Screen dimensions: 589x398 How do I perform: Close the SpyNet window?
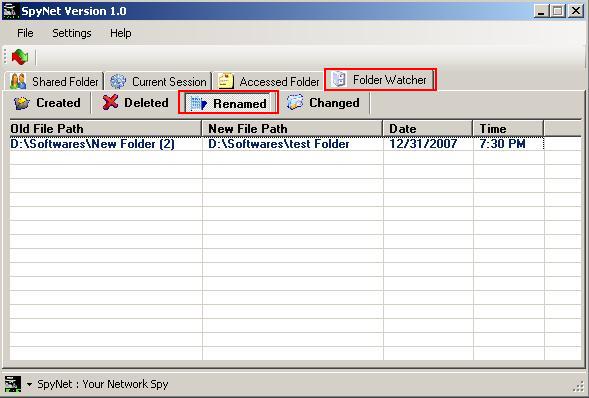pos(576,11)
